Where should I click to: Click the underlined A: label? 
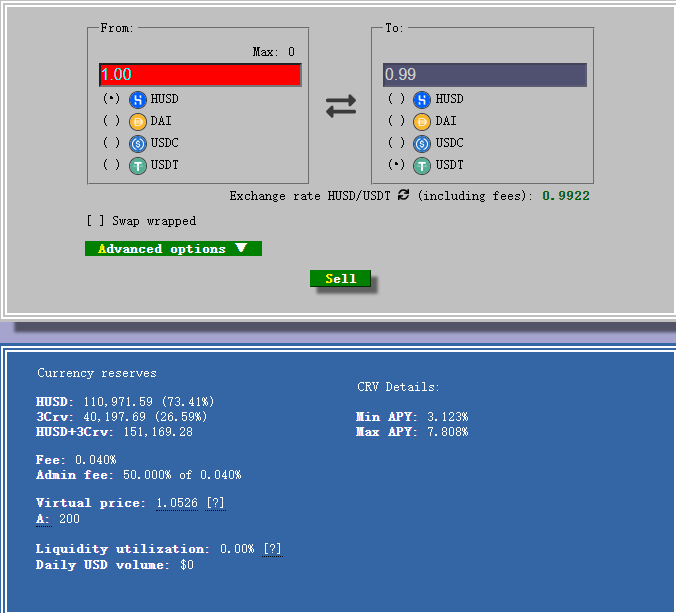(43, 519)
